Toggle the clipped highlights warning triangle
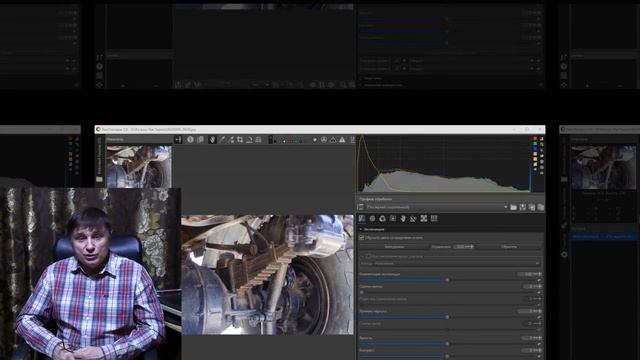The height and width of the screenshot is (360, 640). (342, 140)
